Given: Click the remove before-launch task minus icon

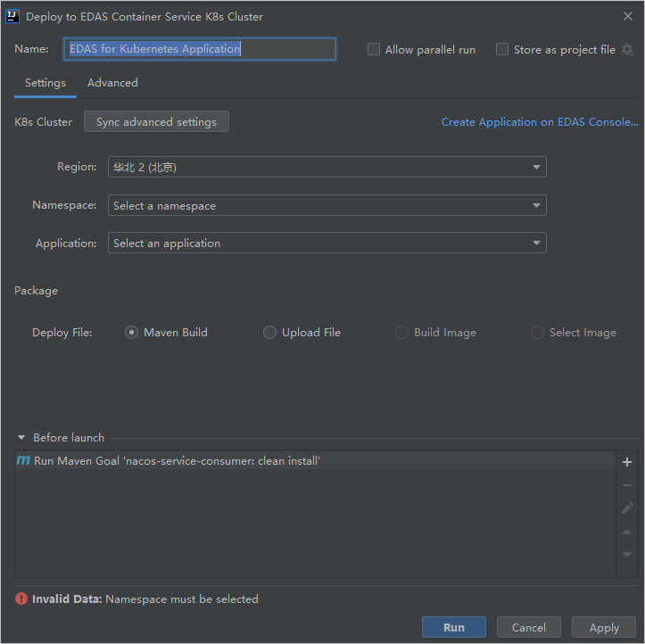Looking at the screenshot, I should (627, 485).
